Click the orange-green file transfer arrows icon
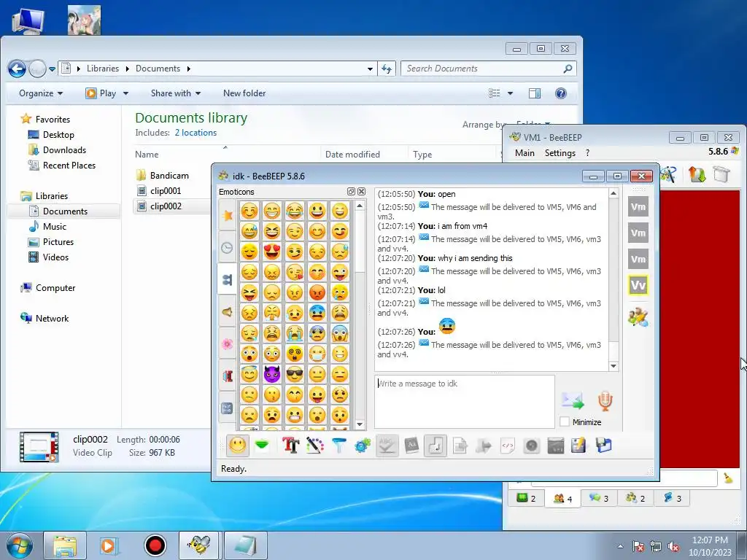 (697, 174)
